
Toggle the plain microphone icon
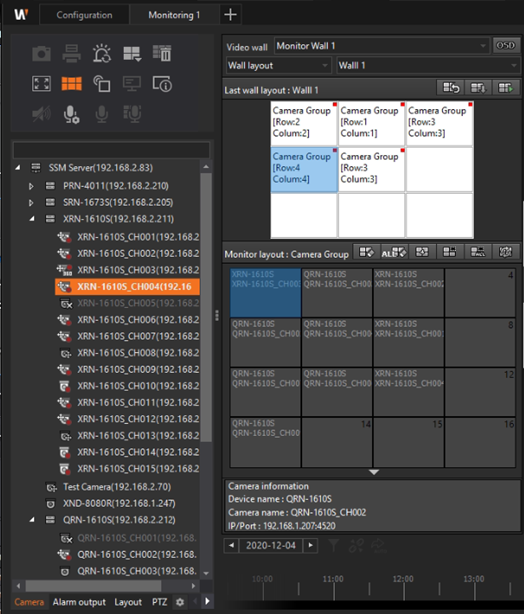pos(102,114)
